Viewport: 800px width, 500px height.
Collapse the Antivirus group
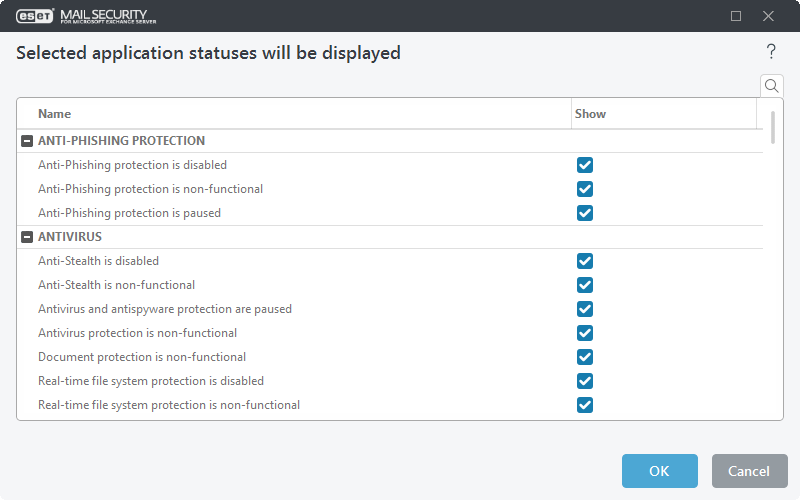(x=27, y=237)
